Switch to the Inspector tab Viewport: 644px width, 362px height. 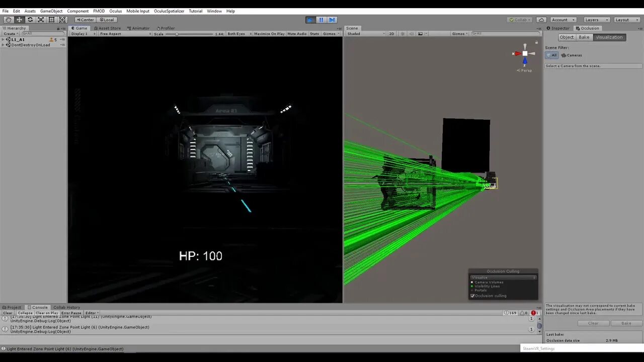pyautogui.click(x=558, y=28)
